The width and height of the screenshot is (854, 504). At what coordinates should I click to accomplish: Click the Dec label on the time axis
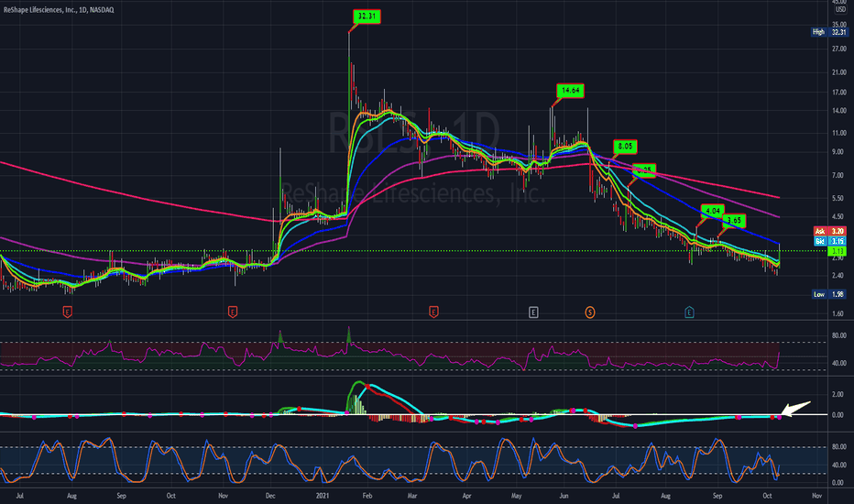click(270, 496)
